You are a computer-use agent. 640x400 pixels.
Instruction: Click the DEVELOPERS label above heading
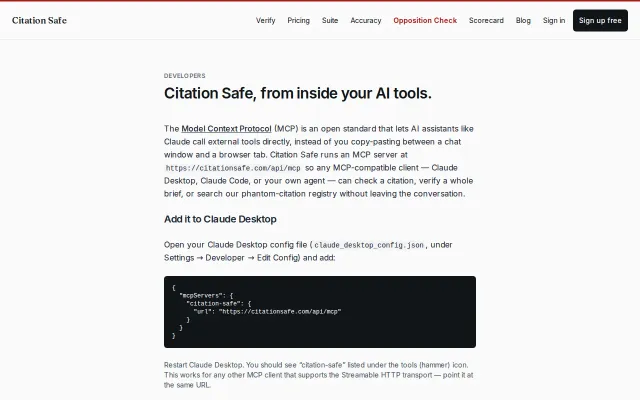184,76
